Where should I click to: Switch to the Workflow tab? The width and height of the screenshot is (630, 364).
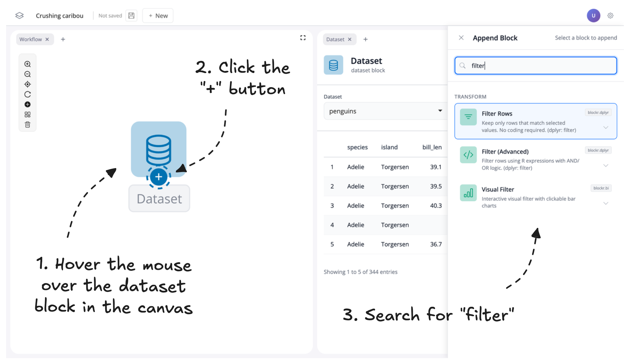tap(31, 39)
